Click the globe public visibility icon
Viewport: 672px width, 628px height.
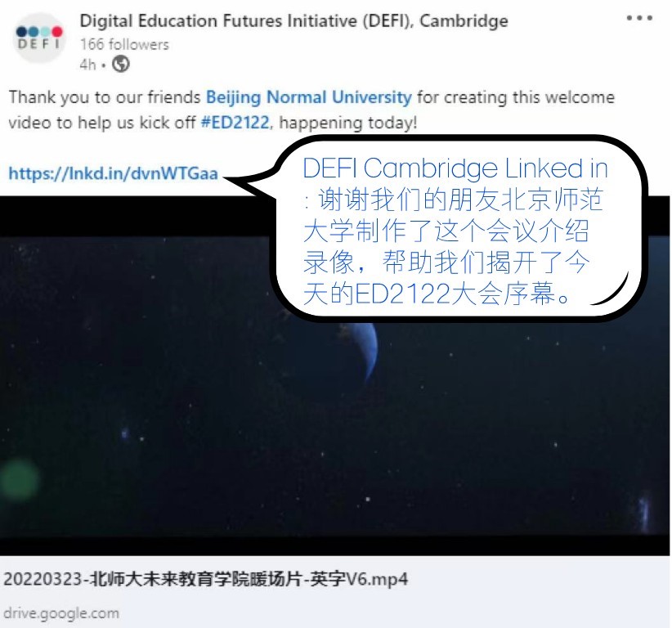121,65
